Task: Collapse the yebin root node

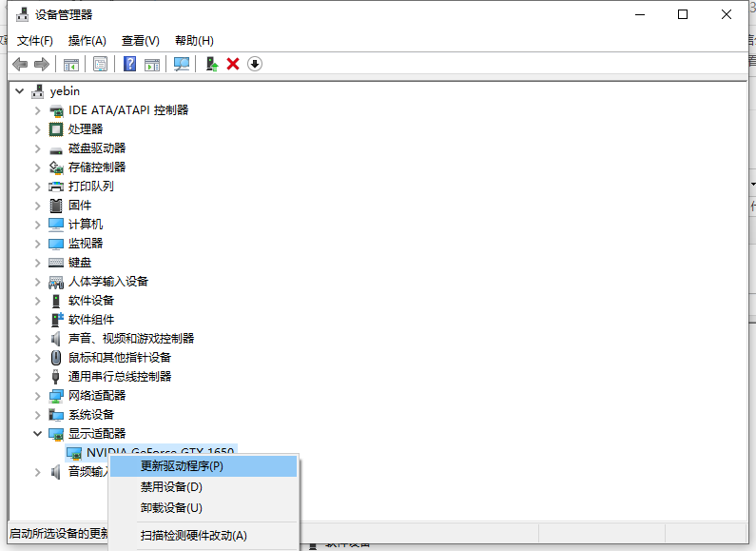Action: coord(20,90)
